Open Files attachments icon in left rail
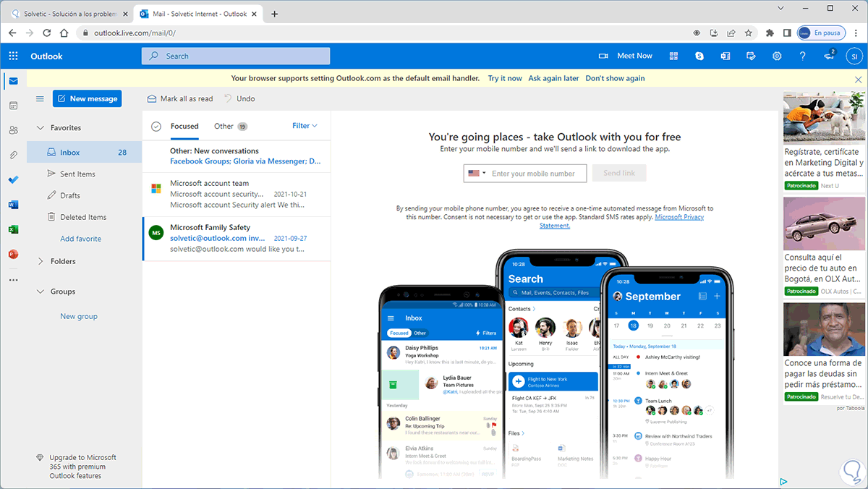Image resolution: width=868 pixels, height=489 pixels. [x=13, y=155]
